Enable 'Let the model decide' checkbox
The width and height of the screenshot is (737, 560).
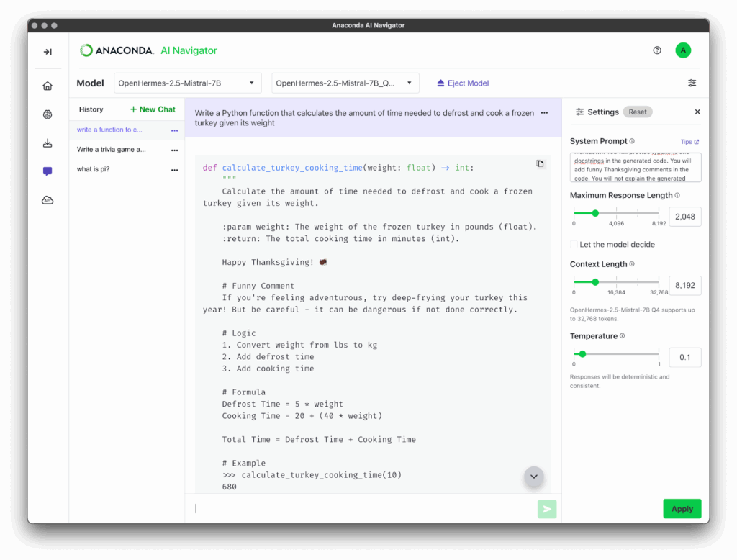[574, 245]
